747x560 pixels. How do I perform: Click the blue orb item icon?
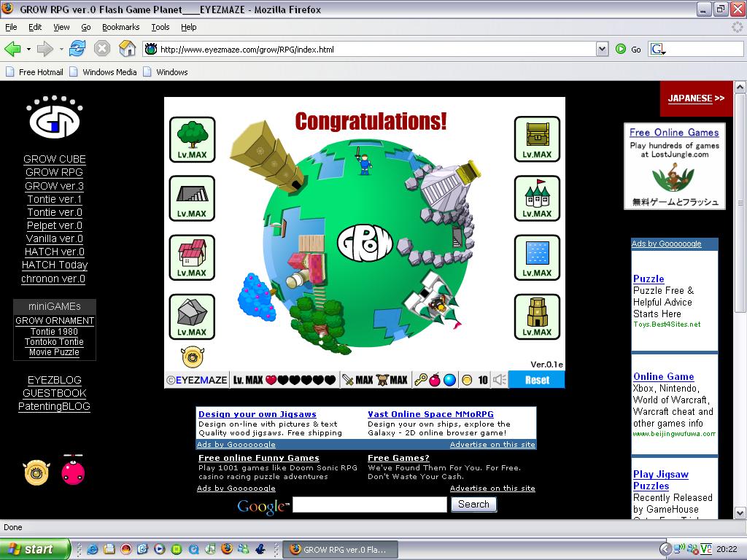coord(449,380)
